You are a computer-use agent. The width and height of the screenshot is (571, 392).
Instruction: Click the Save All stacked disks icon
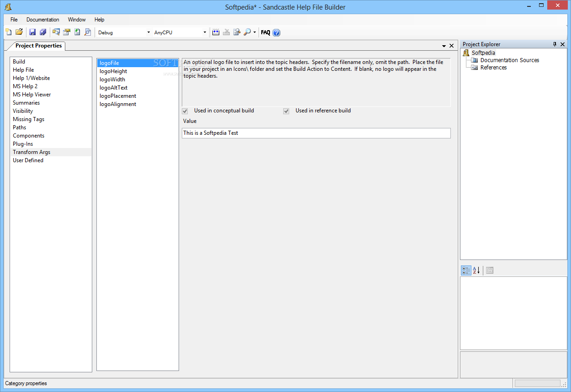pos(43,32)
